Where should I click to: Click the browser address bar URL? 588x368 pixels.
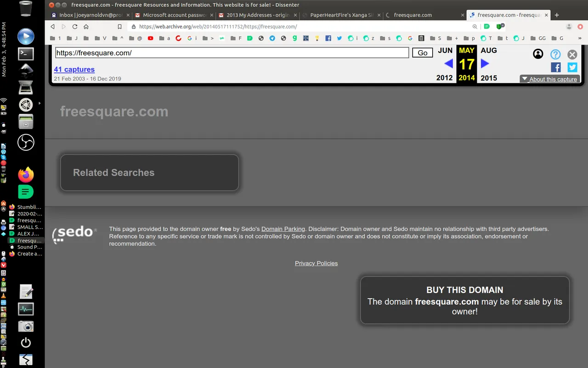[x=218, y=27]
